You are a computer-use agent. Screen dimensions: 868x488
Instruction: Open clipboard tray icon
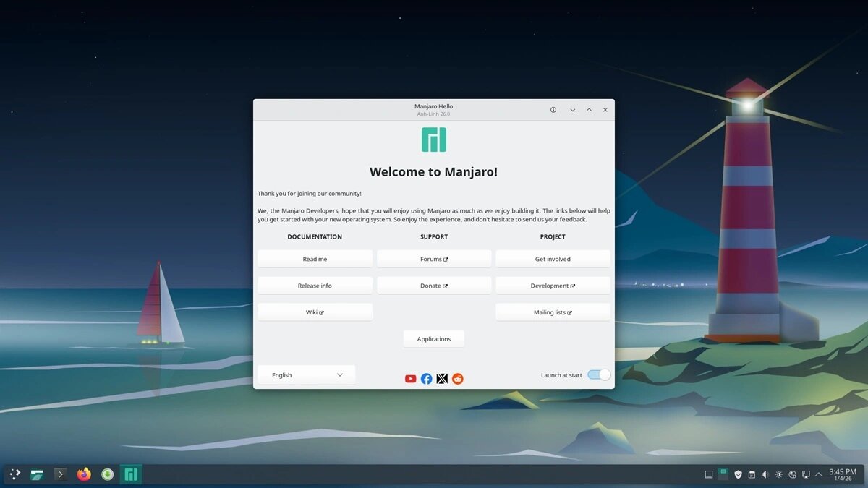point(752,474)
